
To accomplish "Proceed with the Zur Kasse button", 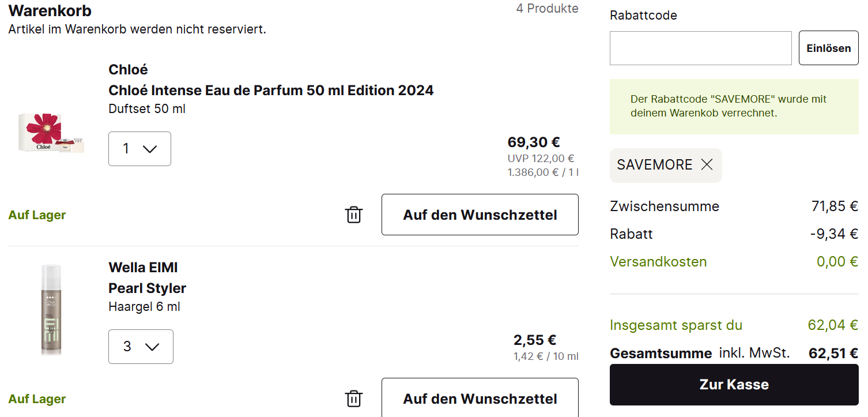I will tap(734, 385).
